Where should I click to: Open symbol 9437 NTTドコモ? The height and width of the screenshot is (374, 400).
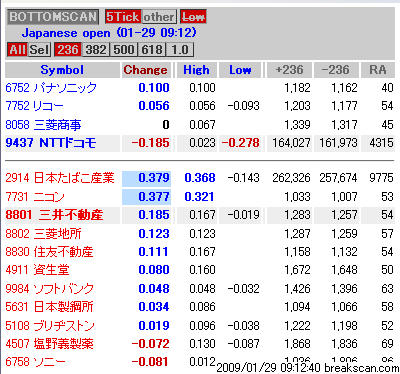point(51,143)
